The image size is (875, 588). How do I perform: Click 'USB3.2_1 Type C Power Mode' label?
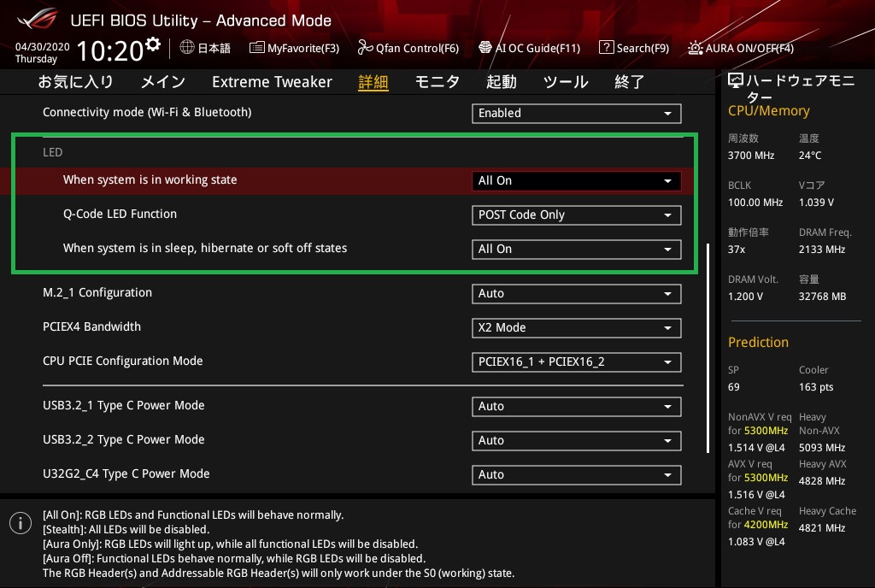[124, 406]
